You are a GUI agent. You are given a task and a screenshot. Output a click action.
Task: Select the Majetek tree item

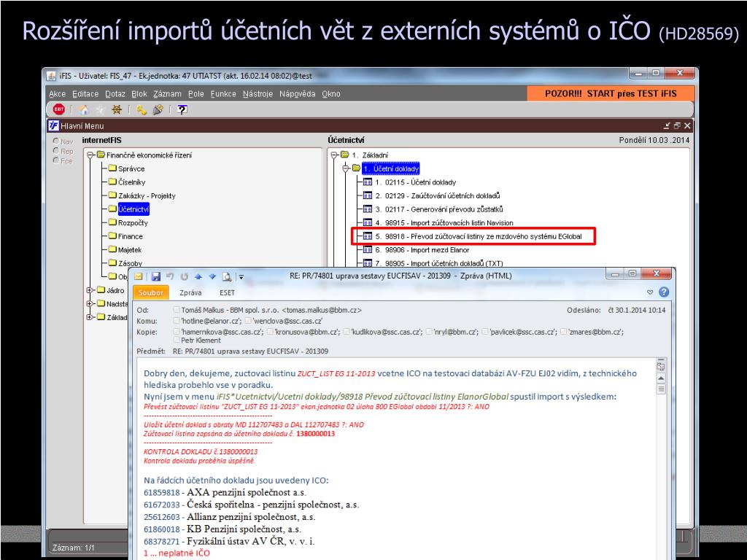[130, 249]
